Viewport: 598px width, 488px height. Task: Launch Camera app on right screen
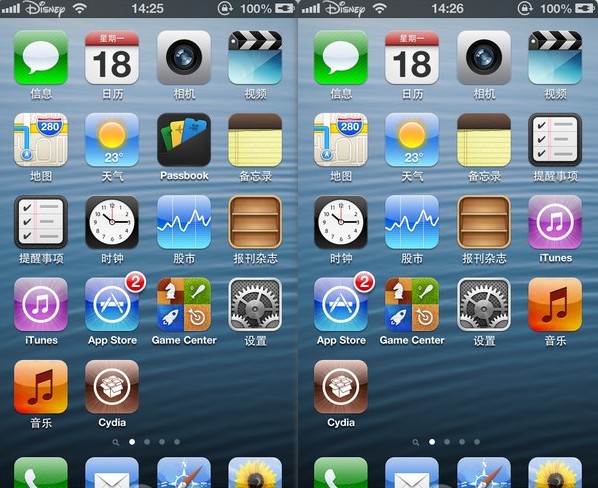click(484, 58)
